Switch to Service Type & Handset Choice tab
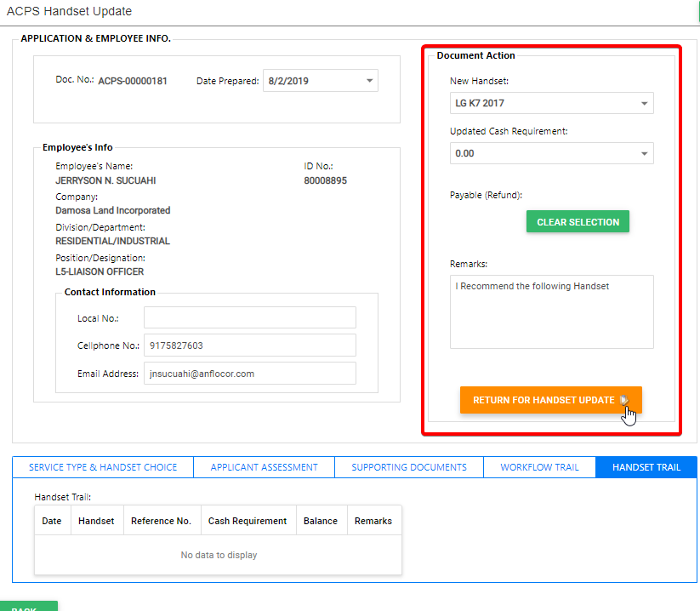The width and height of the screenshot is (700, 611). click(103, 467)
